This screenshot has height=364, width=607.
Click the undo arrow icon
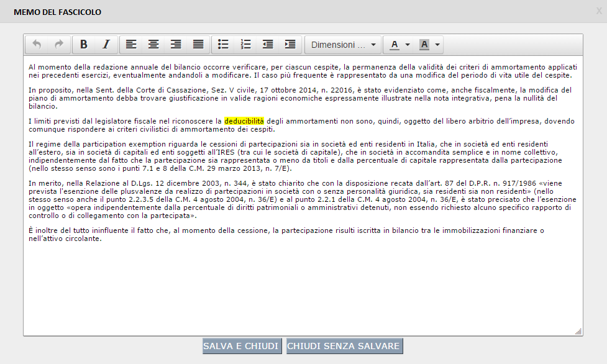[x=37, y=45]
